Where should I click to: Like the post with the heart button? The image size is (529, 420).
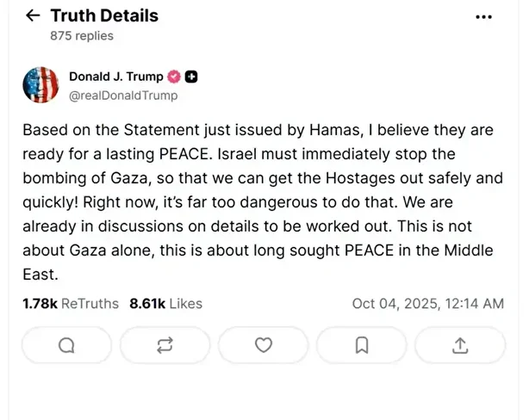pos(264,345)
